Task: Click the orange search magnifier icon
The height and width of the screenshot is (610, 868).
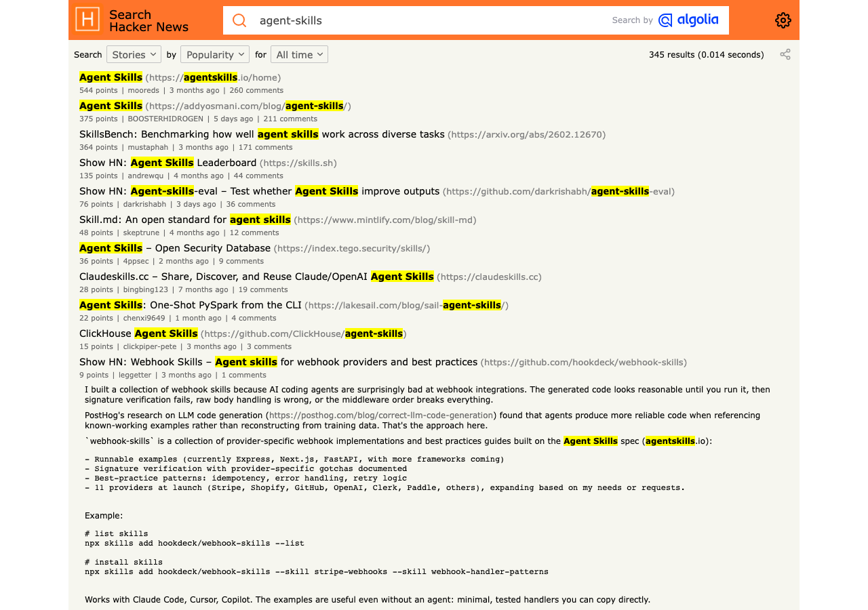Action: click(x=239, y=20)
